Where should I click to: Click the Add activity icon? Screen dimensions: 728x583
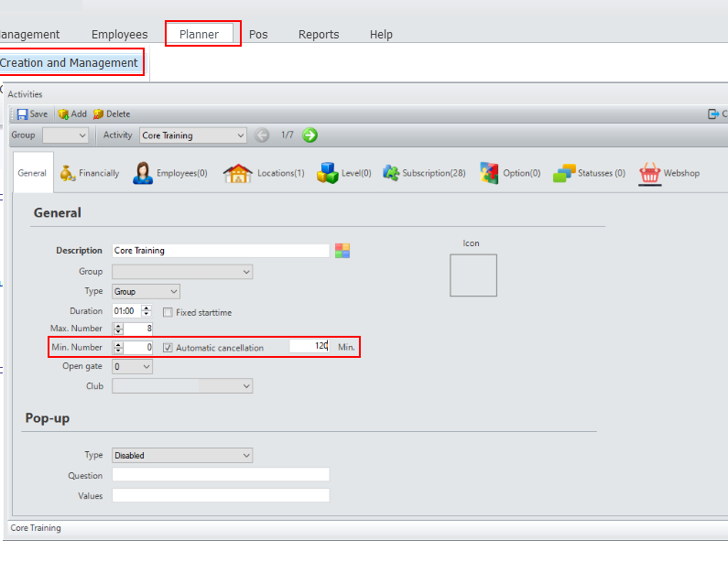pyautogui.click(x=64, y=114)
